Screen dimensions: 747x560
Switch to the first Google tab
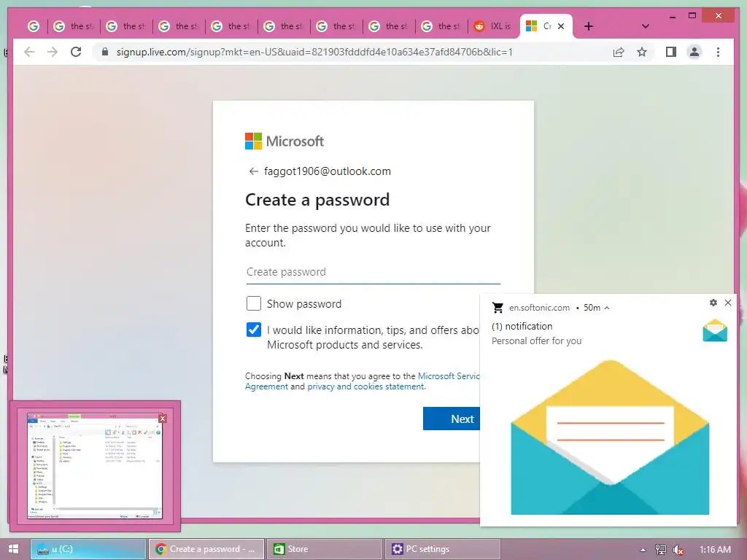[x=34, y=26]
